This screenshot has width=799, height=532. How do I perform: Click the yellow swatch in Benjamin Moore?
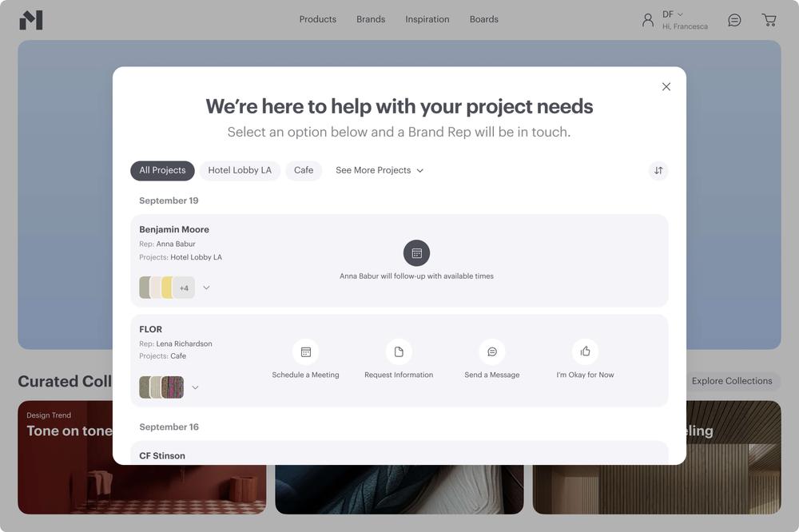[x=167, y=288]
